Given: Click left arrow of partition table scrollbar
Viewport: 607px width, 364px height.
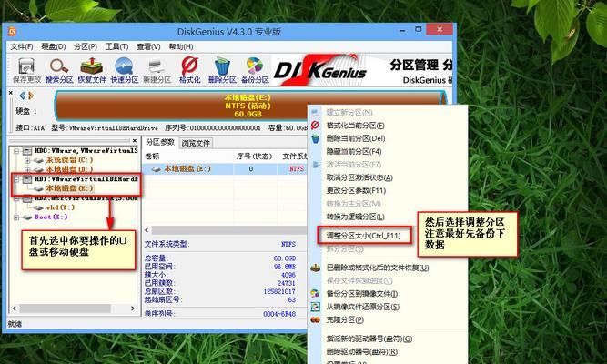Looking at the screenshot, I should (x=147, y=230).
